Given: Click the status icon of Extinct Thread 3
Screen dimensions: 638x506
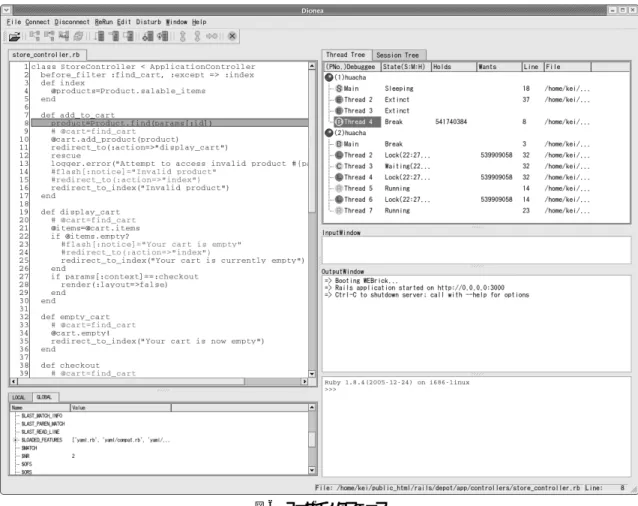Looking at the screenshot, I should pyautogui.click(x=339, y=111).
